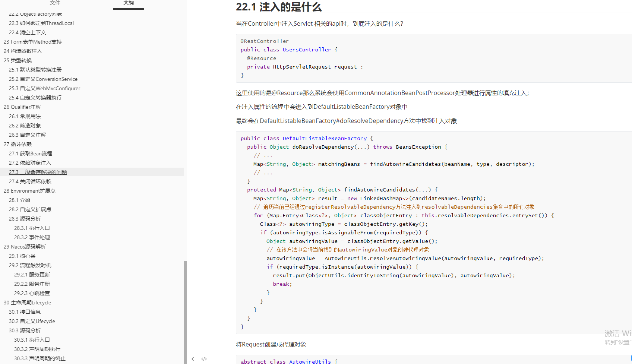Open 30.3 源码分析

(x=25, y=330)
